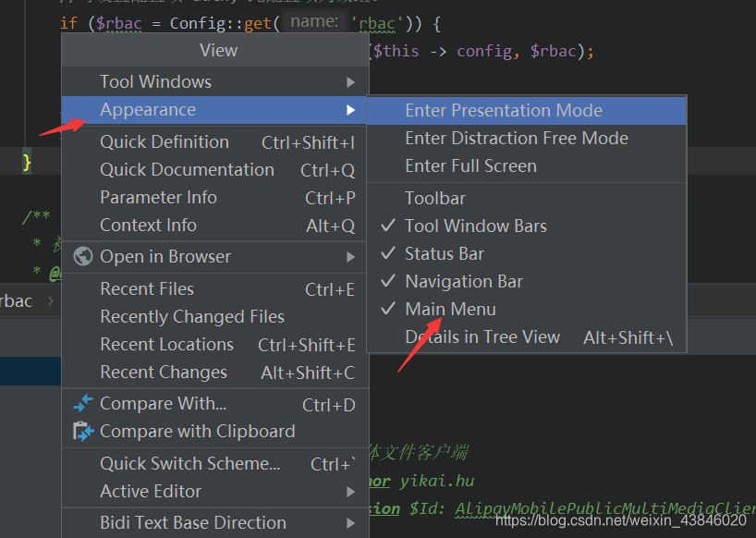Click the 'rbac' string in the code
756x538 pixels.
(x=376, y=23)
